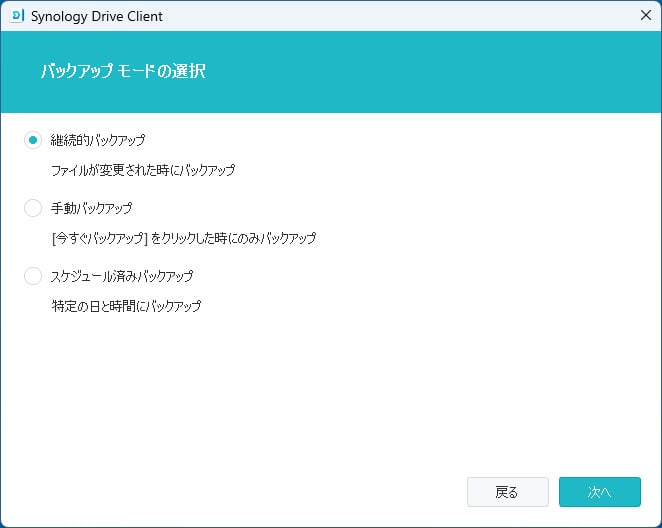Click the バックアップ モードの選択 header title
The image size is (662, 528).
[x=125, y=72]
